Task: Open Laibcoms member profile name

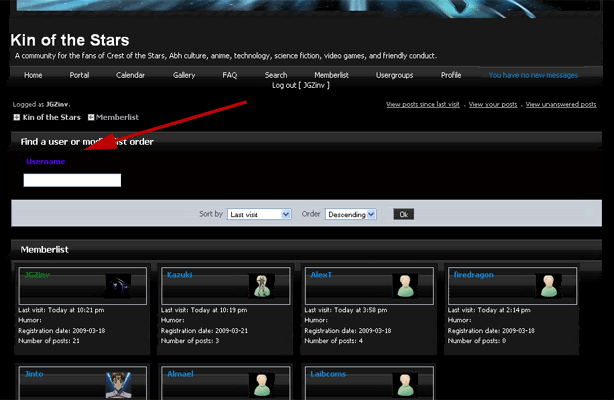Action: [328, 374]
